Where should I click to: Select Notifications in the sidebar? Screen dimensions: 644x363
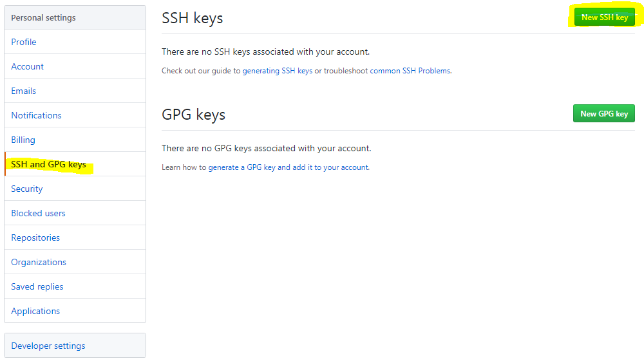(x=37, y=115)
